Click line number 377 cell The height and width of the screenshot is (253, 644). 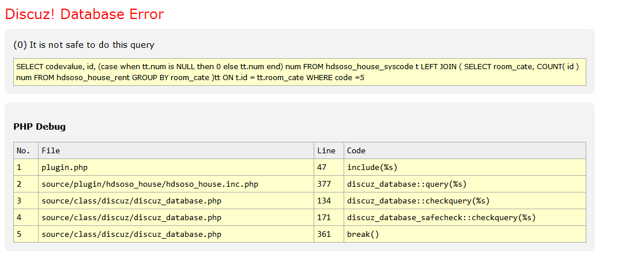pyautogui.click(x=324, y=184)
